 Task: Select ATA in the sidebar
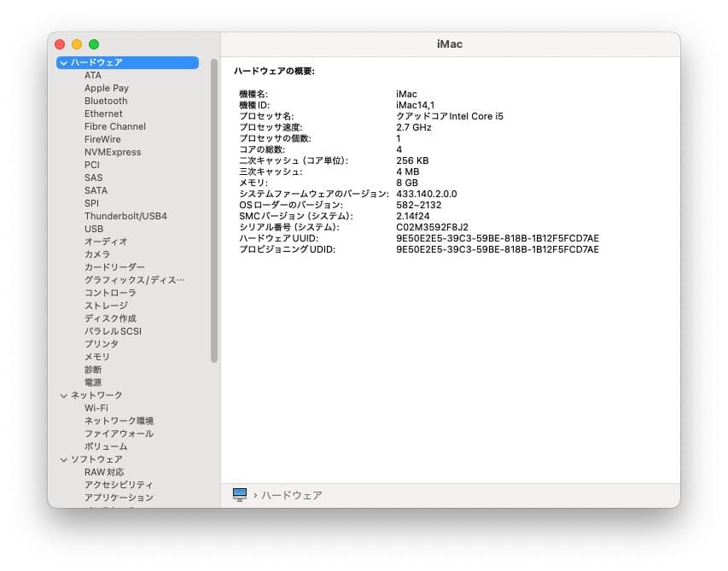[93, 75]
